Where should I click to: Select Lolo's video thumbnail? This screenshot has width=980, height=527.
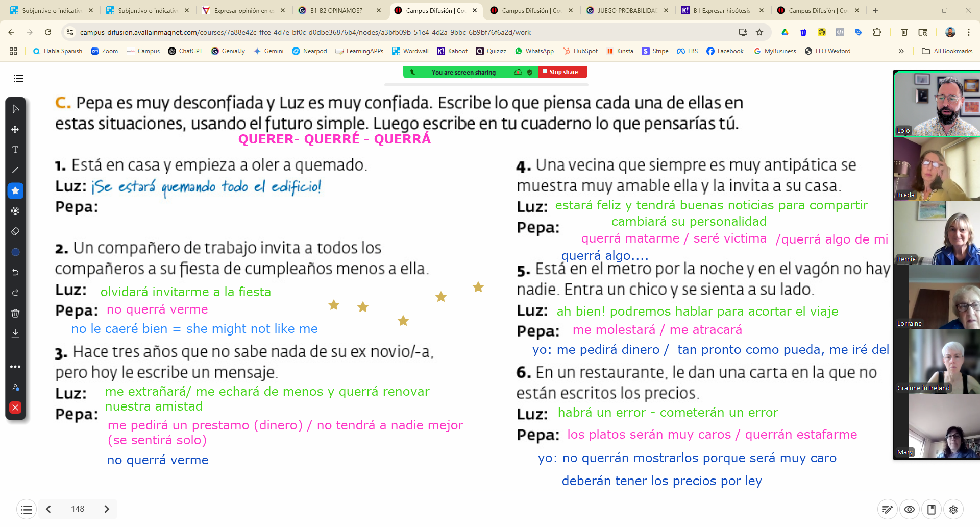[937, 104]
